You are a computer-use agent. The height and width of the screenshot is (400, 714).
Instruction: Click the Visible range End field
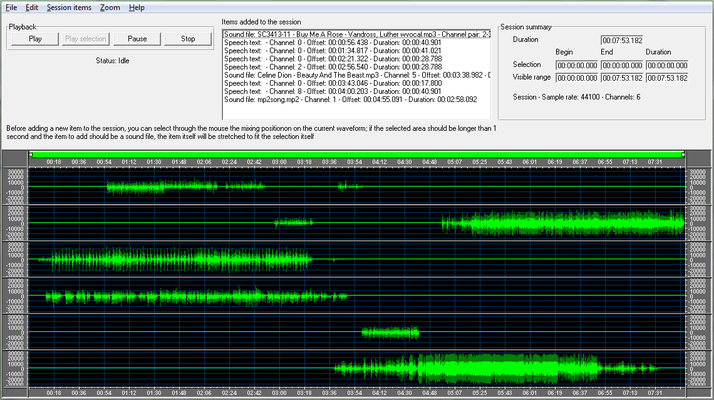click(622, 78)
